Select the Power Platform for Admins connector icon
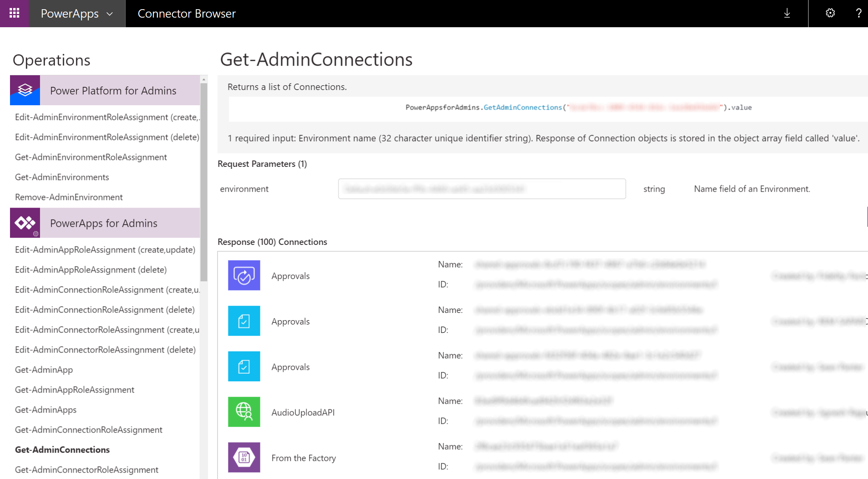 (x=25, y=90)
